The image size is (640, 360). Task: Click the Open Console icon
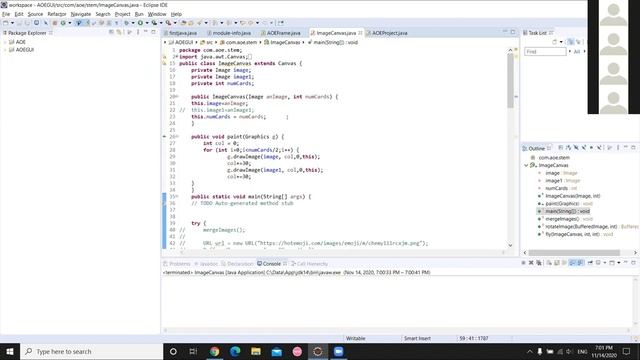tap(612, 263)
